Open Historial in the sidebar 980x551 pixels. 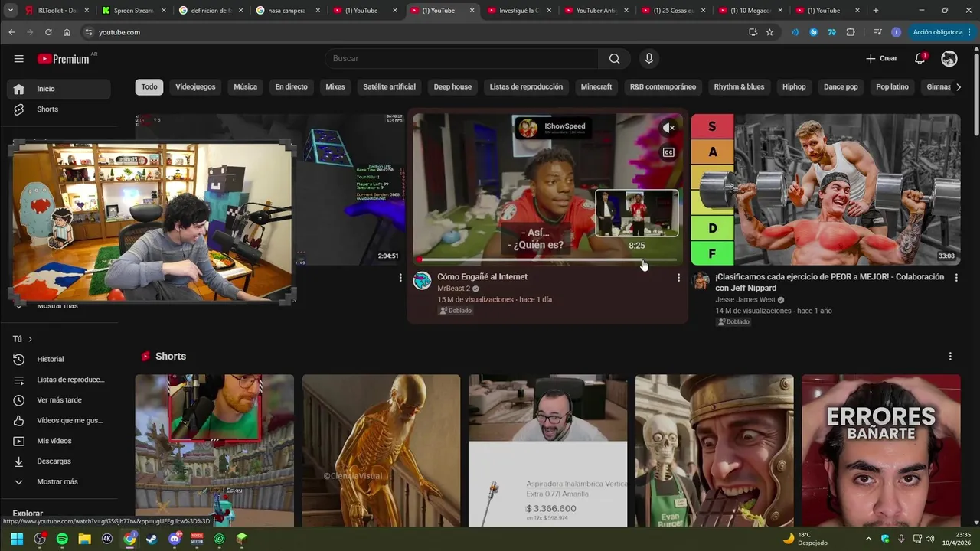click(x=58, y=359)
